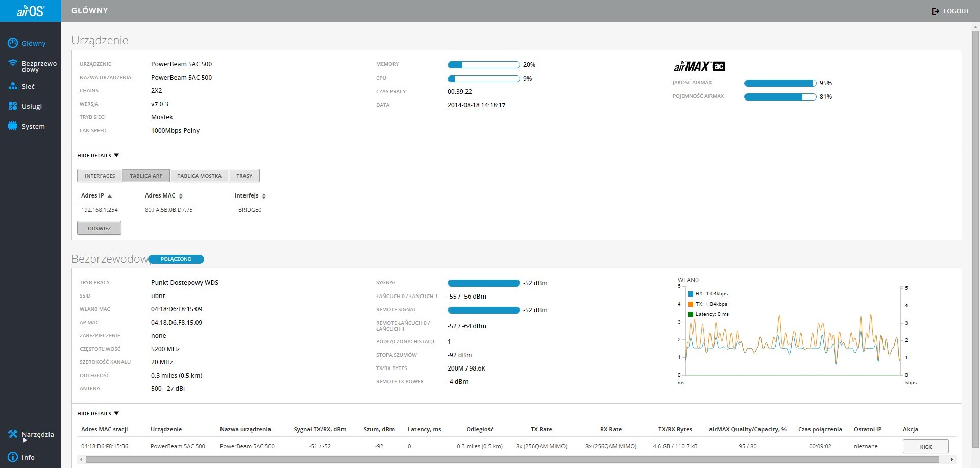Screen dimensions: 980x468
Task: Click the Ostatni IP nieznane value
Action: [x=866, y=446]
